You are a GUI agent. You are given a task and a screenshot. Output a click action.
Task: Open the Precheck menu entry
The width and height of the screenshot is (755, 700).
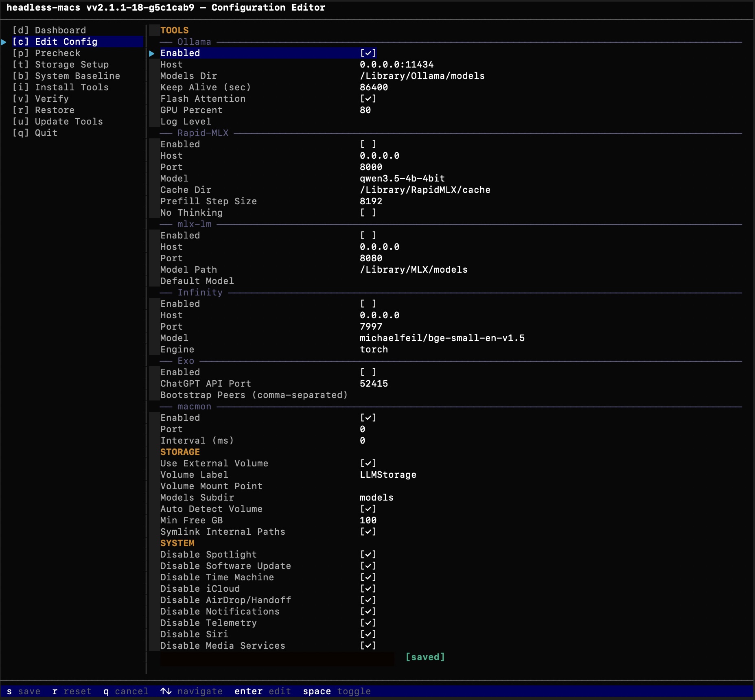pos(46,53)
